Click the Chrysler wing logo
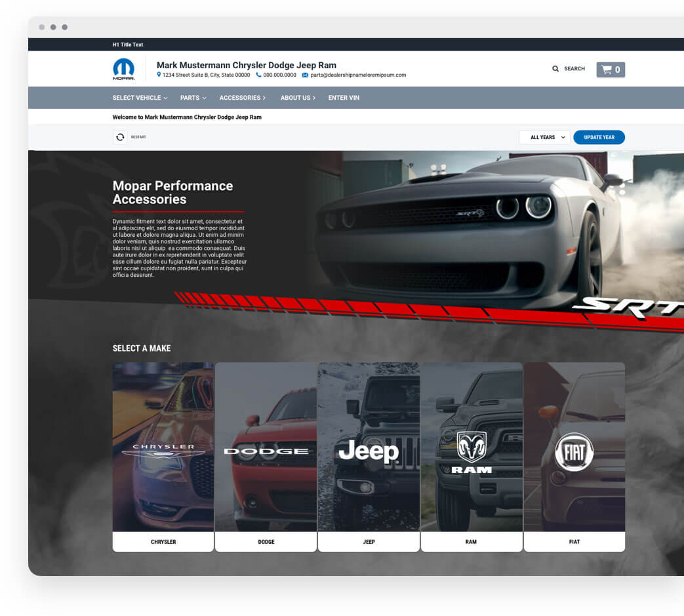The width and height of the screenshot is (684, 616). click(x=163, y=450)
